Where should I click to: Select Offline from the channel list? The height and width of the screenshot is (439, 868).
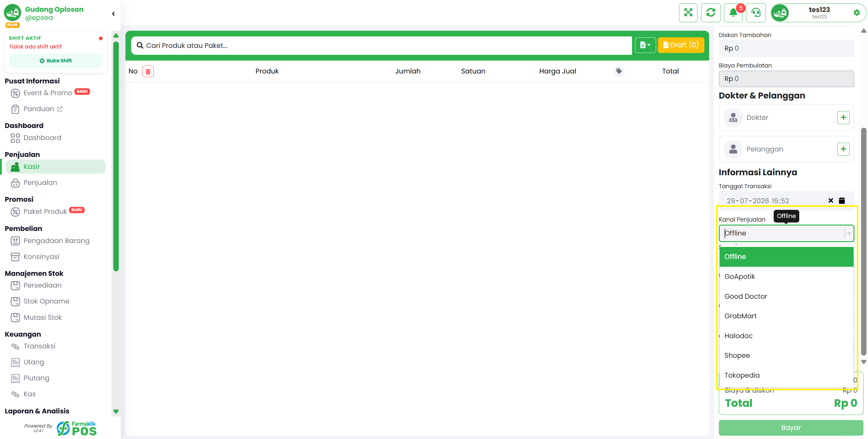786,257
